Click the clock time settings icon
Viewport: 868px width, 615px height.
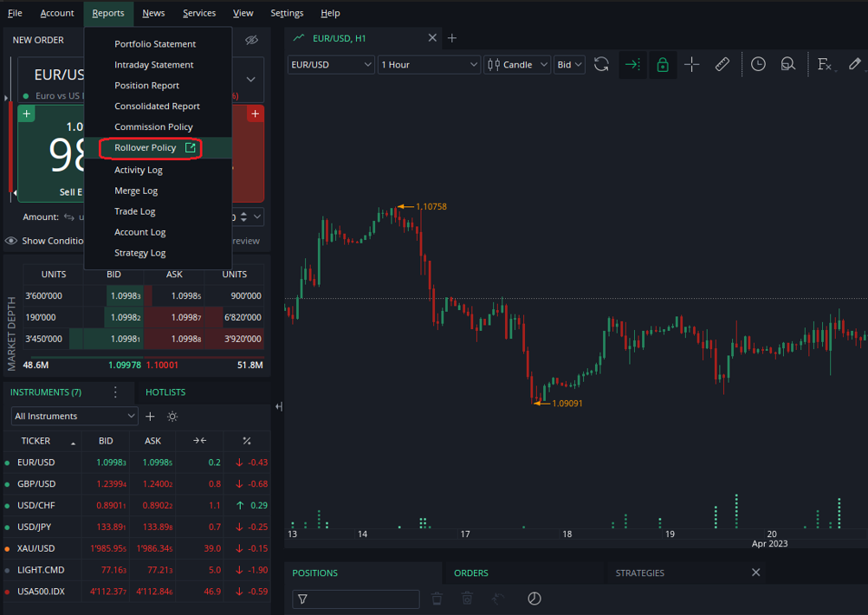[758, 65]
